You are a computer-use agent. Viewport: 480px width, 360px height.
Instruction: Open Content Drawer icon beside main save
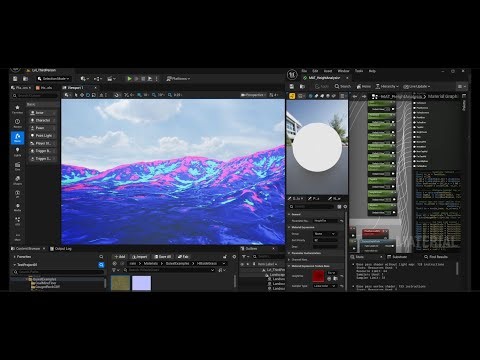click(25, 79)
